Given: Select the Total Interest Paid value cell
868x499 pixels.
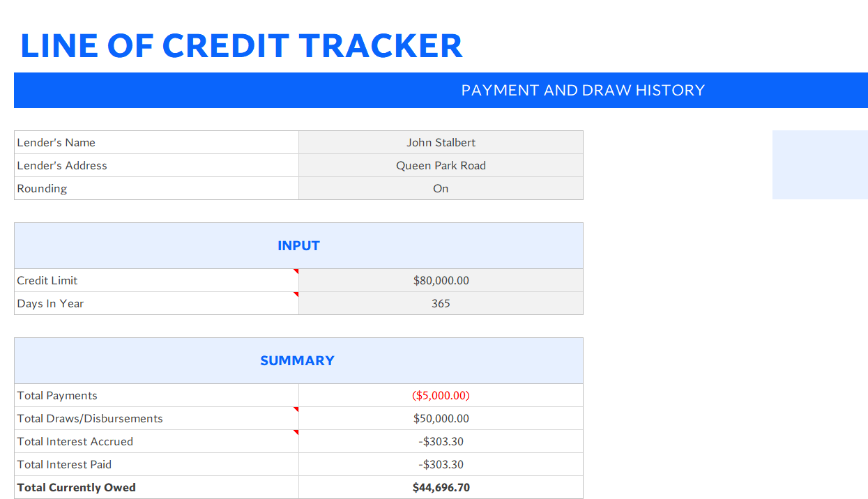Looking at the screenshot, I should [x=441, y=464].
